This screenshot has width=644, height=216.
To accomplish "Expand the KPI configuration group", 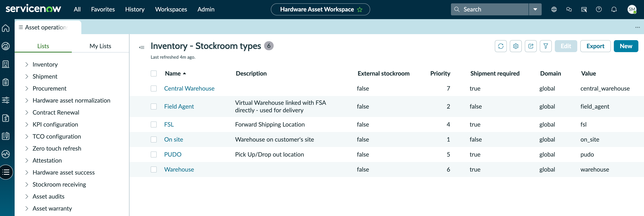I will pos(27,124).
